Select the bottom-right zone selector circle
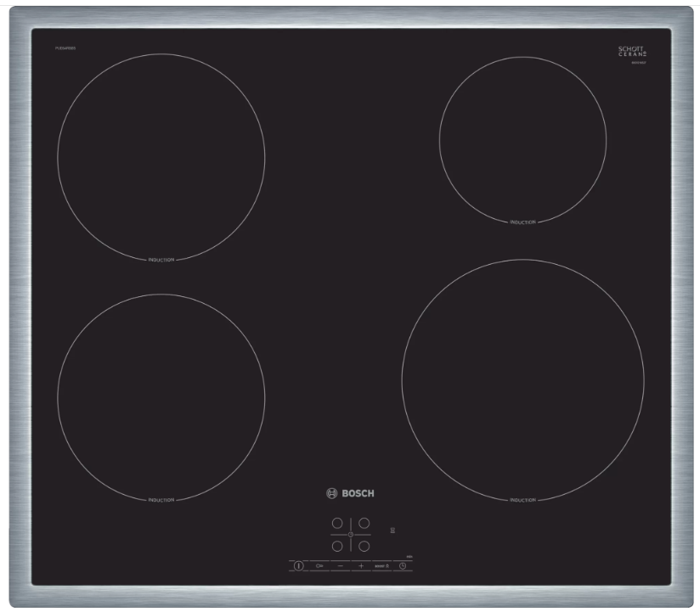The image size is (700, 612). [x=364, y=546]
